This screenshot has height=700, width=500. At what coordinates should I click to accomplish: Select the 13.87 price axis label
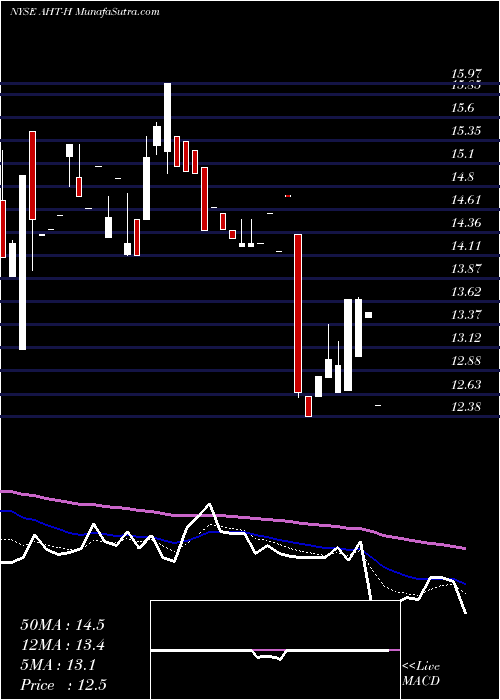pyautogui.click(x=466, y=269)
